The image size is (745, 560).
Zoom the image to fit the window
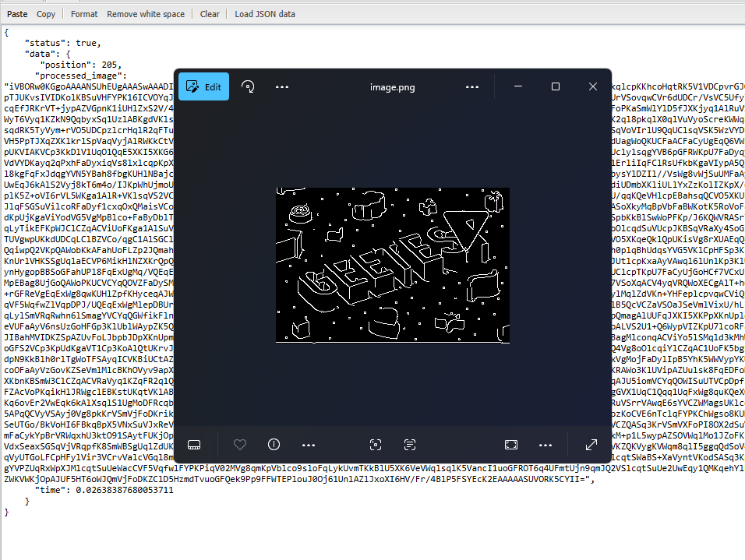coord(510,444)
